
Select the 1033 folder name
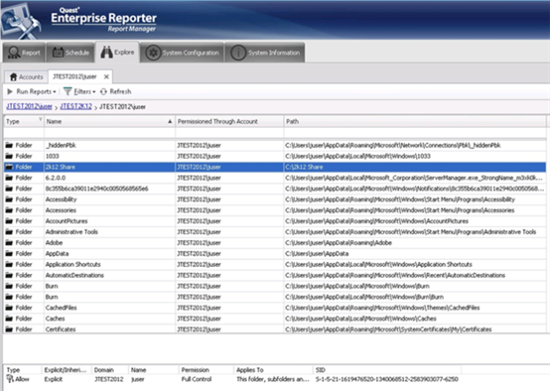52,156
